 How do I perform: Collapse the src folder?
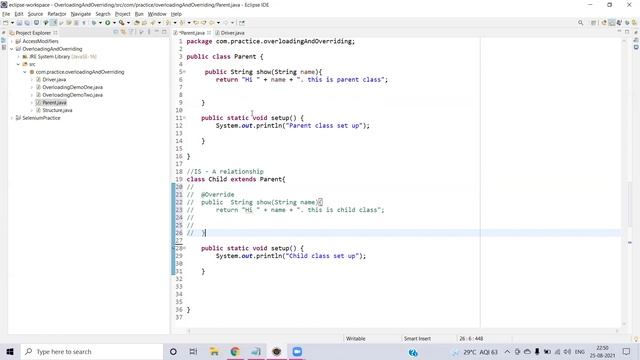(x=18, y=64)
